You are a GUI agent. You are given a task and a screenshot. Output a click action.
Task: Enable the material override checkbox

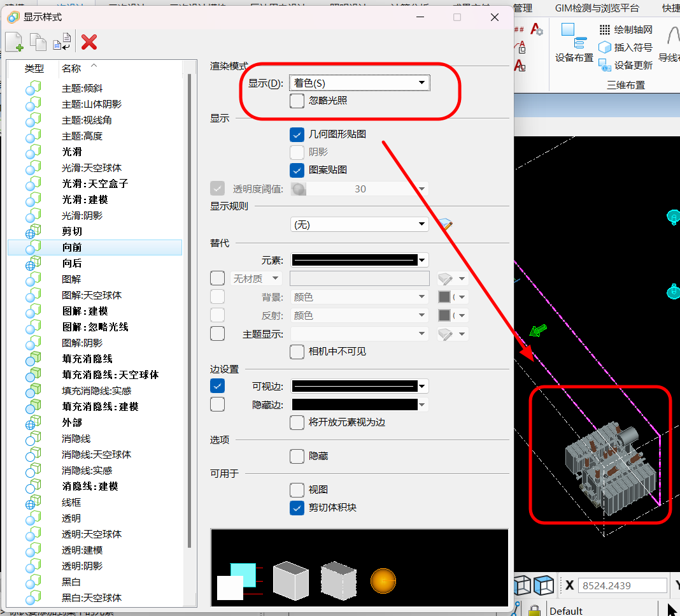pos(217,278)
